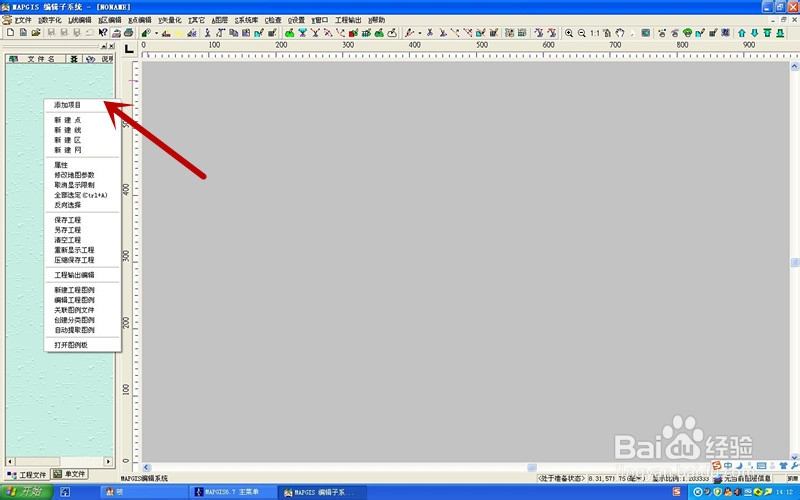
Task: Click the project panel's right scroll arrow
Action: [x=108, y=461]
